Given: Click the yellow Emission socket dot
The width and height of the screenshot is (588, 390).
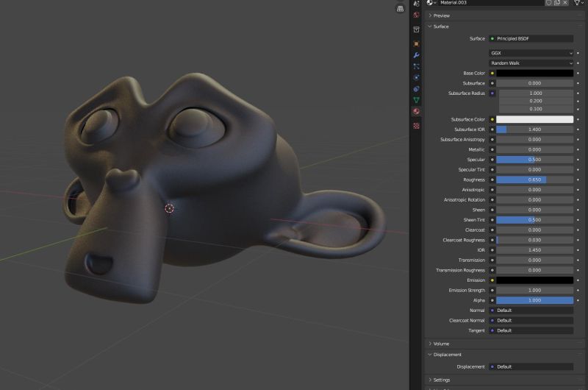Looking at the screenshot, I should pos(492,280).
